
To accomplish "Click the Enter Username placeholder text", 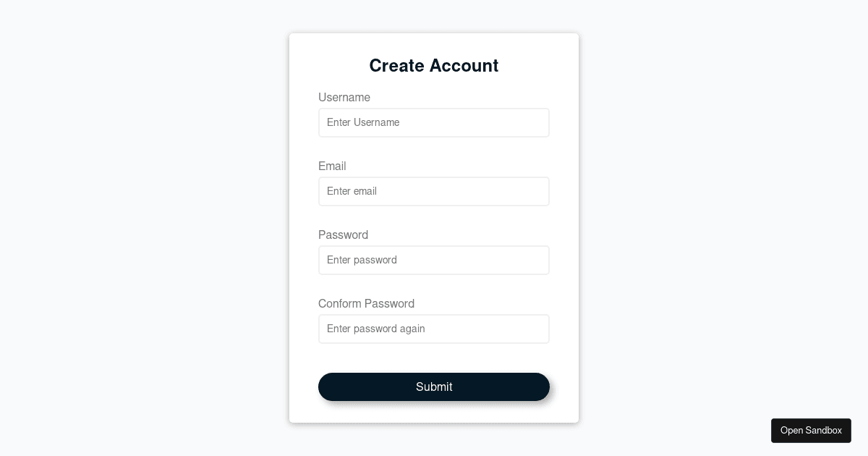I will click(x=362, y=122).
